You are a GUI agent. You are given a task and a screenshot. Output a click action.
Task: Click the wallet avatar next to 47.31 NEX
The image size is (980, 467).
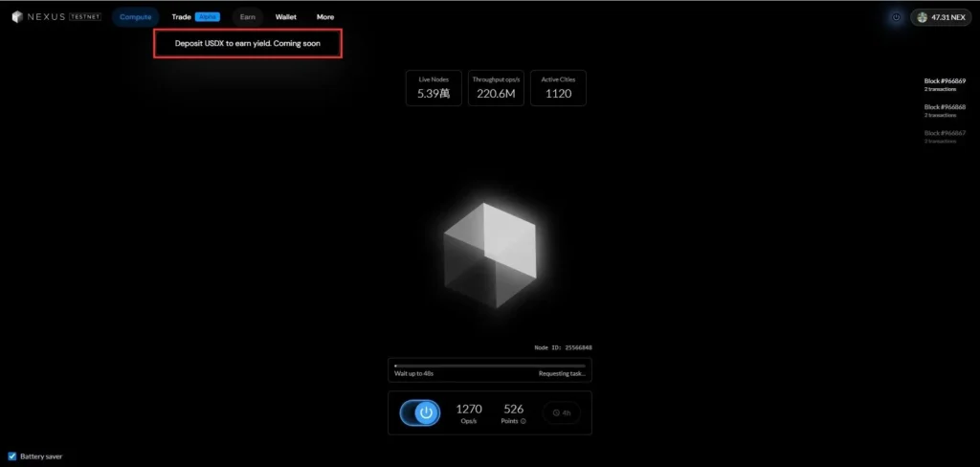(x=923, y=17)
